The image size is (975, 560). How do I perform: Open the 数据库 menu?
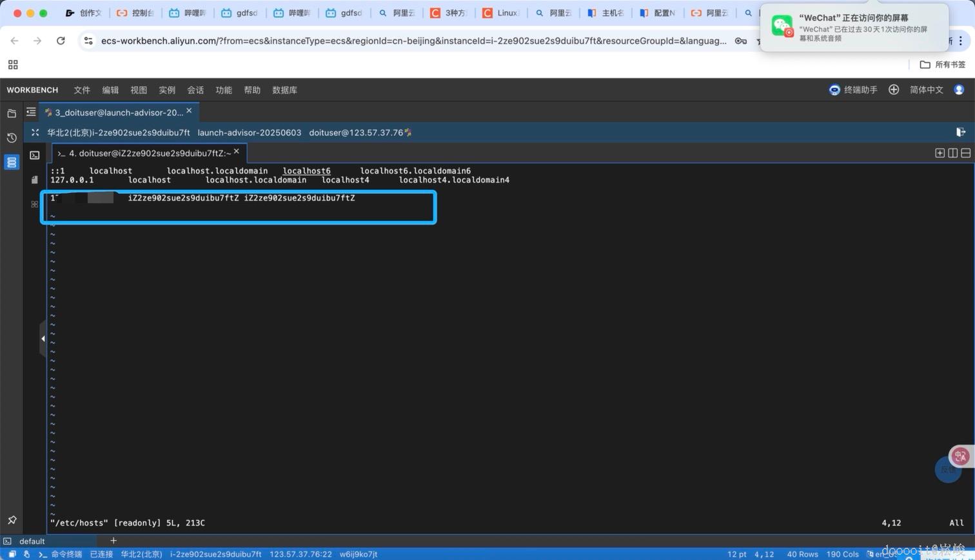pyautogui.click(x=284, y=90)
